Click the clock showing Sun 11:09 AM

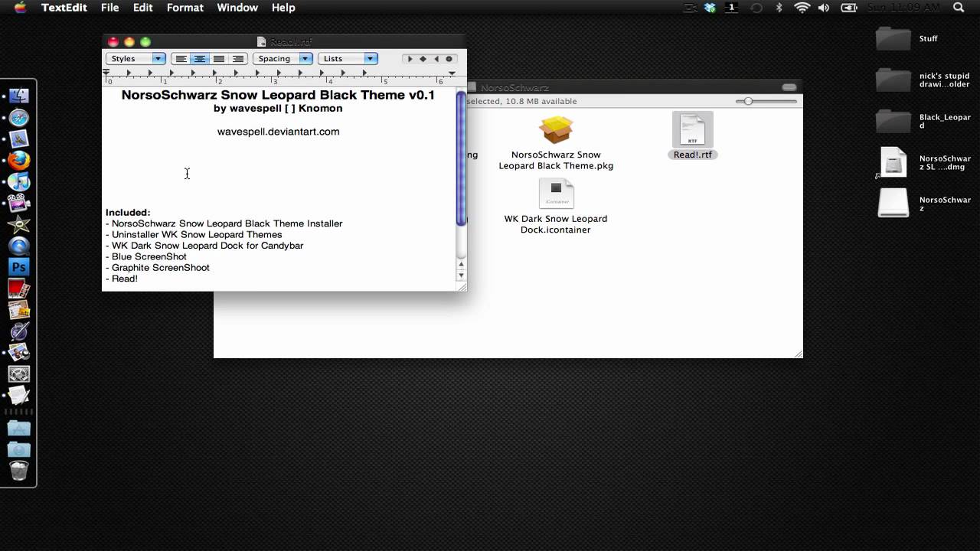pyautogui.click(x=903, y=8)
